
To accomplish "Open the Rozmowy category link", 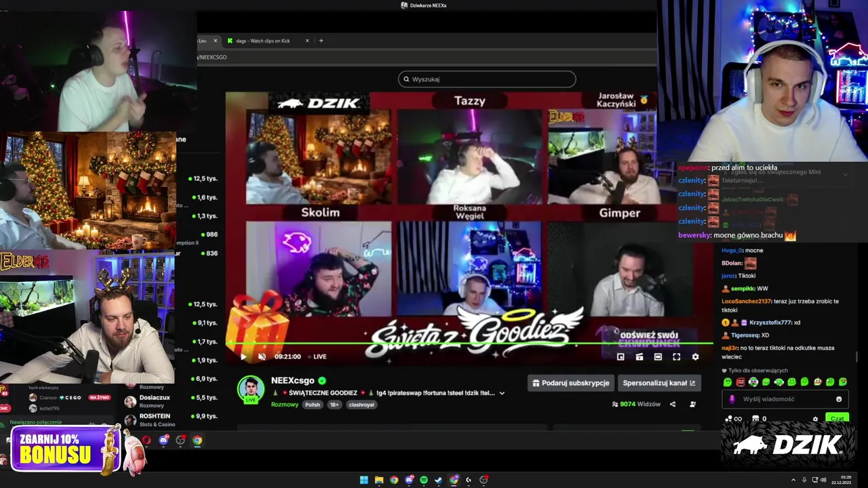I will click(285, 405).
